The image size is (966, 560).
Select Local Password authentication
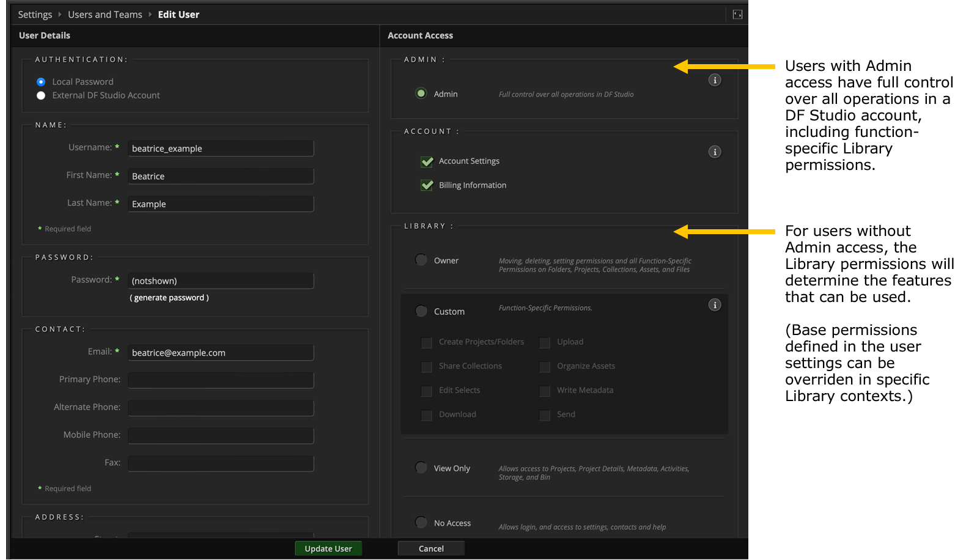41,82
